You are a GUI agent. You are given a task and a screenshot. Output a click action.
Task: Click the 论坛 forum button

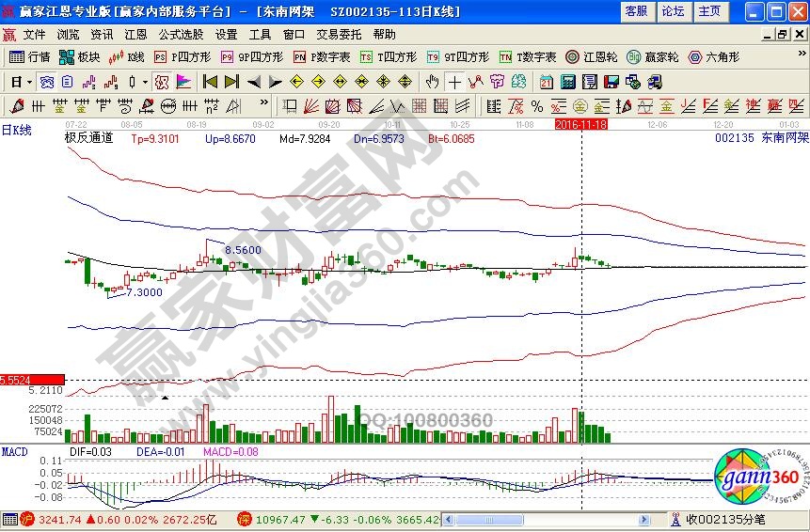pos(673,11)
